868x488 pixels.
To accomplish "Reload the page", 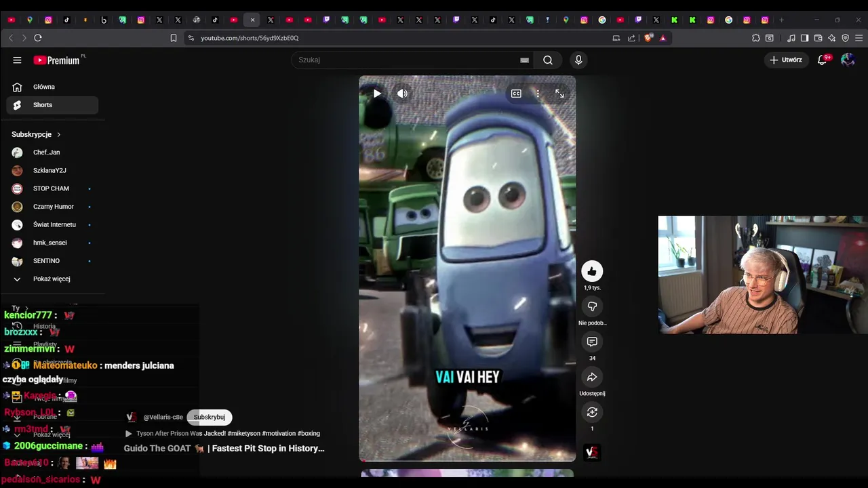I will (38, 38).
